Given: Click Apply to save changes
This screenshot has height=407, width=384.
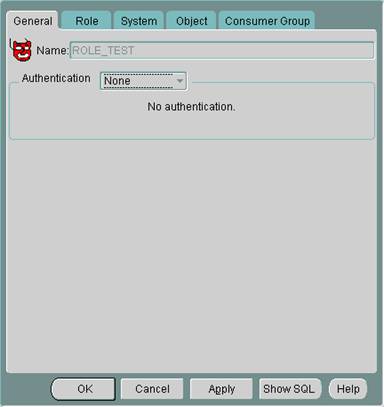Looking at the screenshot, I should click(x=221, y=389).
